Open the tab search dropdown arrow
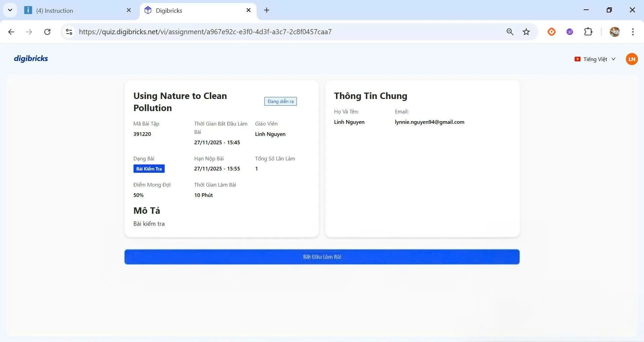This screenshot has height=342, width=644. pyautogui.click(x=10, y=10)
